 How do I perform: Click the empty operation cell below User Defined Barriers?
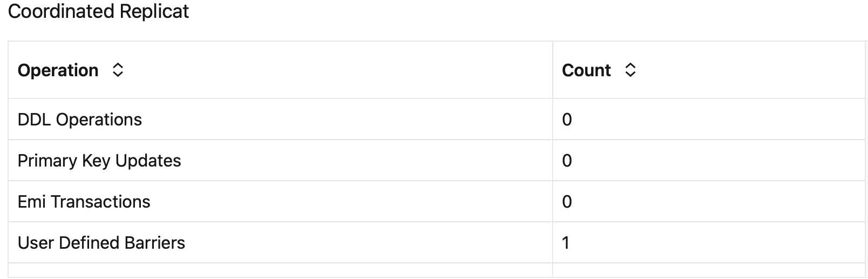[x=280, y=270]
